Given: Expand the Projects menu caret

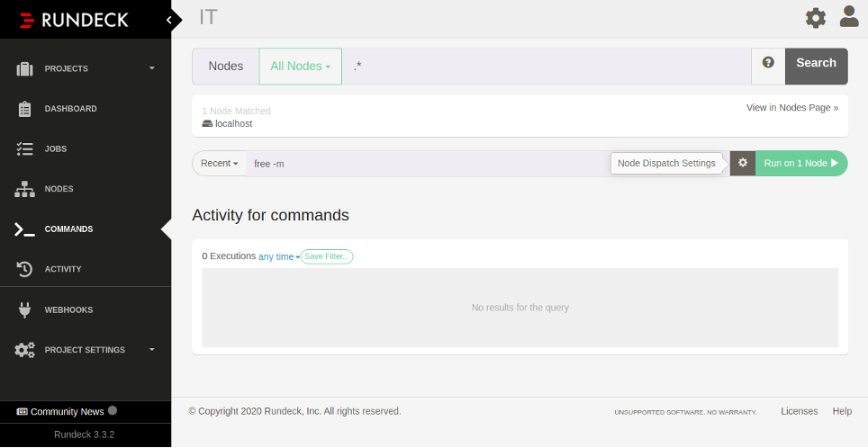Looking at the screenshot, I should [152, 68].
